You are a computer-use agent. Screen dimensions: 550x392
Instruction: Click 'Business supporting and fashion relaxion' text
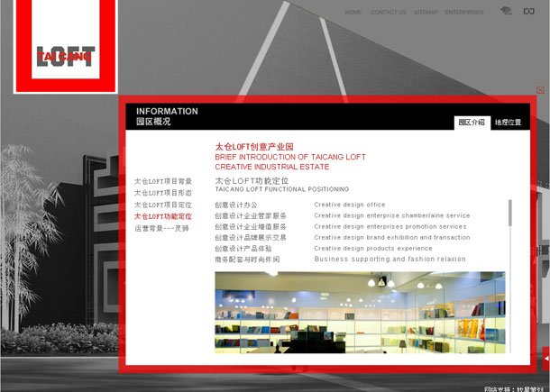(x=390, y=260)
